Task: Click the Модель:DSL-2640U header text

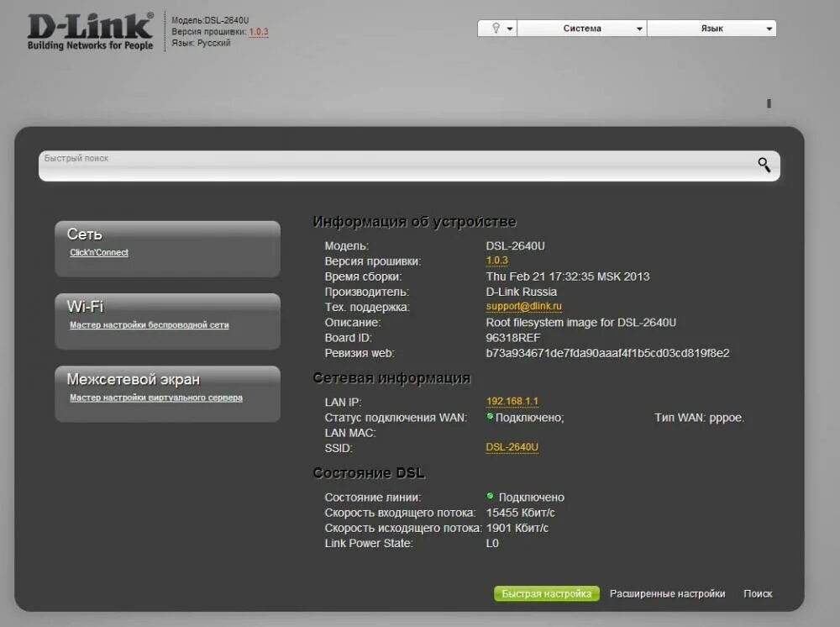Action: pyautogui.click(x=210, y=20)
